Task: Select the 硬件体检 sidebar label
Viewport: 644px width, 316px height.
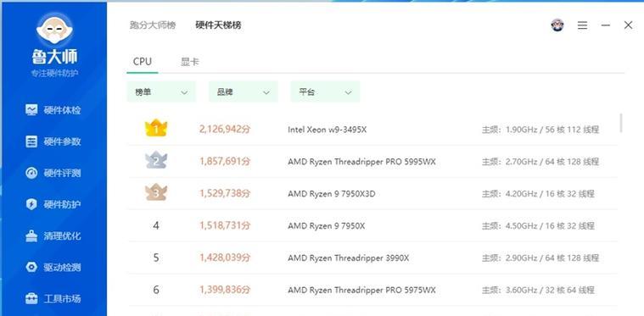Action: 63,110
